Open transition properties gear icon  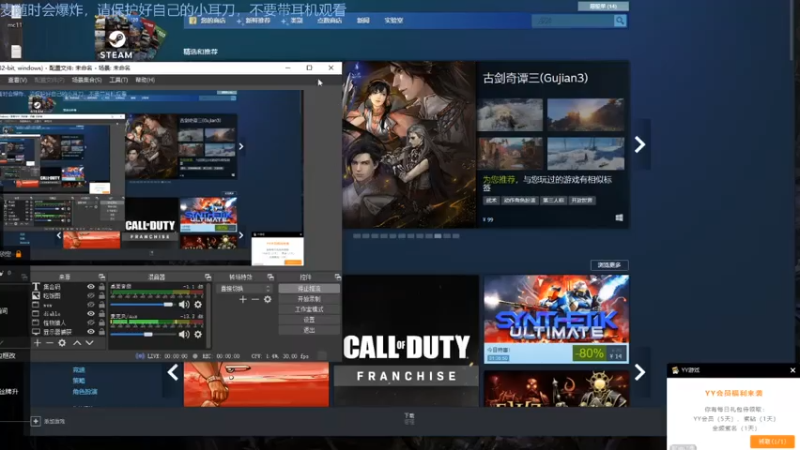tap(267, 299)
